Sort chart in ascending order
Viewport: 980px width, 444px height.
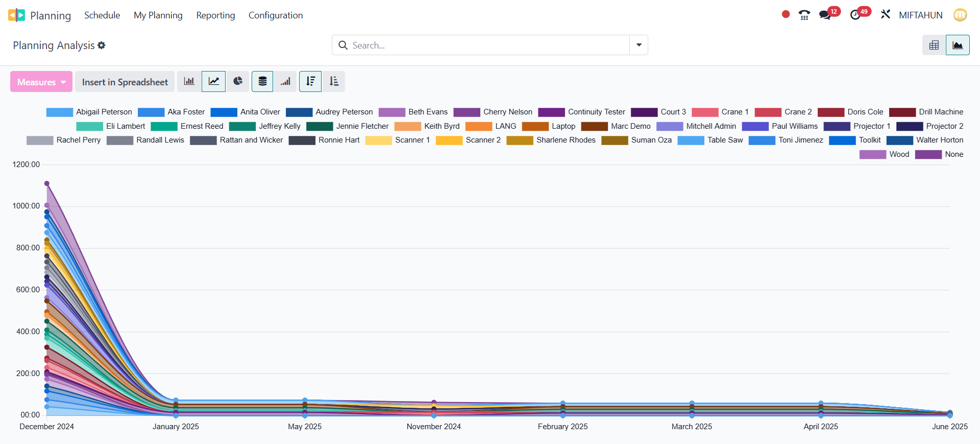[x=334, y=82]
